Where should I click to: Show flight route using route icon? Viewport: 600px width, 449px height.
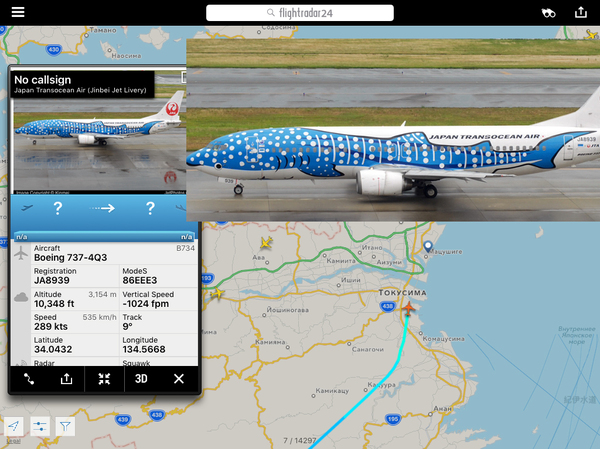[29, 379]
